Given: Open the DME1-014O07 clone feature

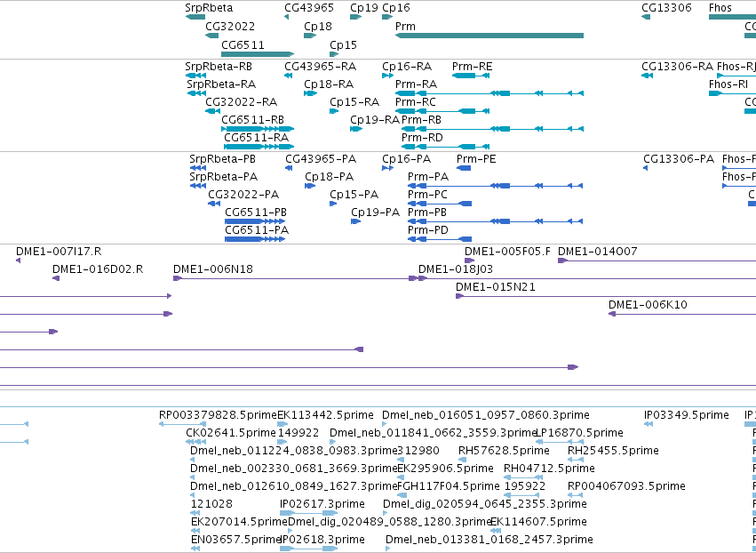Looking at the screenshot, I should 657,261.
